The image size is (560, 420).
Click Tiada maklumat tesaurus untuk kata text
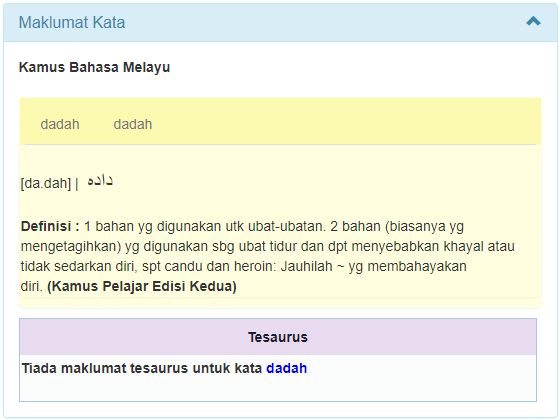tap(142, 368)
